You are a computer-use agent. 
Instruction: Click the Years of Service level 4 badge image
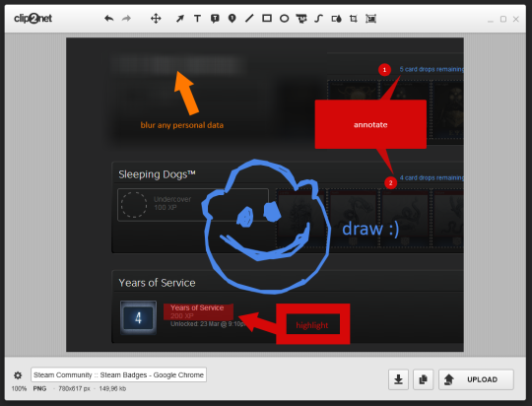(138, 317)
